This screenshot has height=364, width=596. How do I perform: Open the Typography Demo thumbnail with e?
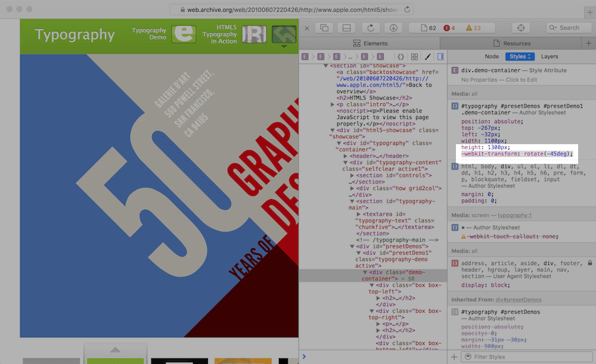[184, 34]
